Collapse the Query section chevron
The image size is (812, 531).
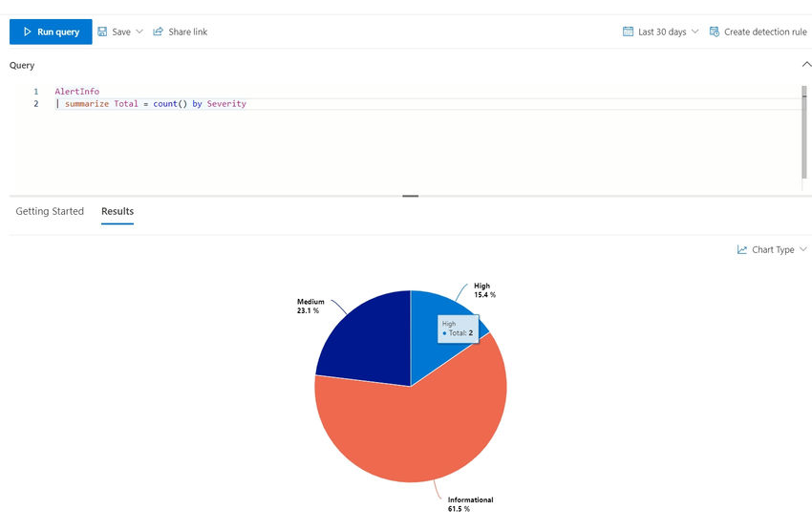tap(806, 65)
